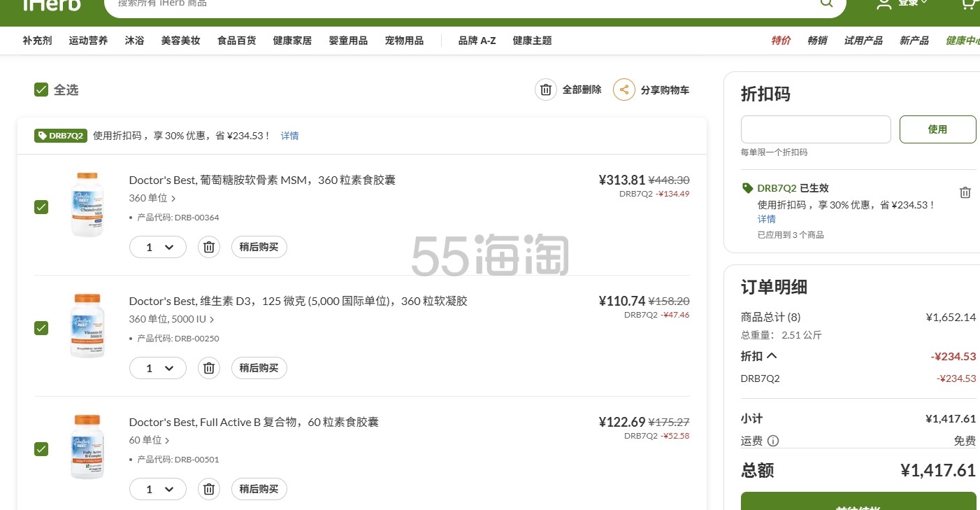Open the 宠物用品 menu
The image size is (980, 510).
coord(404,41)
